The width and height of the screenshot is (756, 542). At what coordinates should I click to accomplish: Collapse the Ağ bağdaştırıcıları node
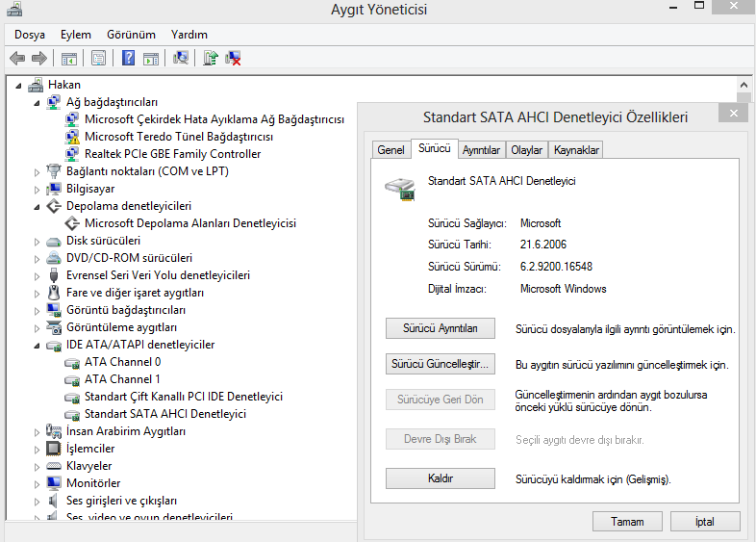[x=37, y=103]
